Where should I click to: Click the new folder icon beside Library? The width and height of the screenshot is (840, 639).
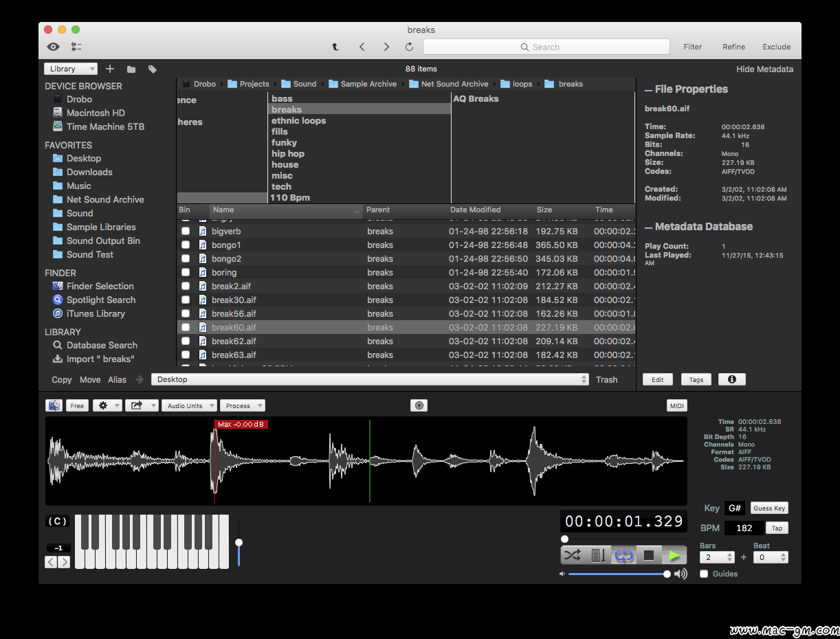(131, 69)
